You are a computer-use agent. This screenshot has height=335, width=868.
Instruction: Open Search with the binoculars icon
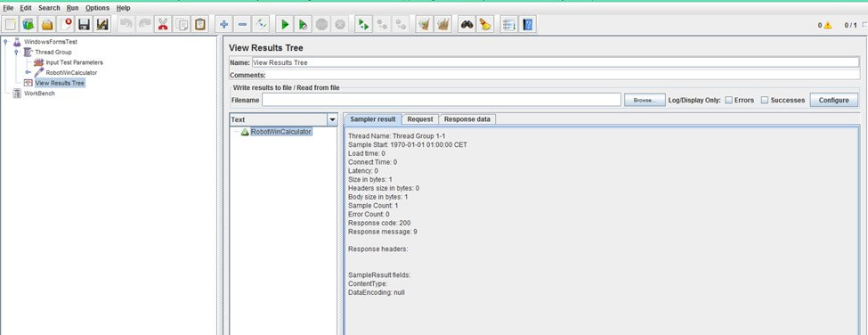coord(466,24)
